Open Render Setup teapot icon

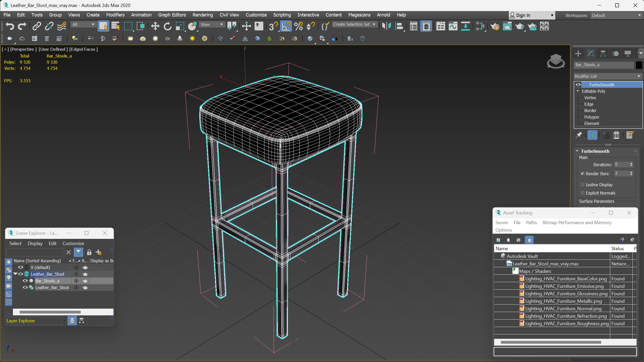click(x=495, y=26)
